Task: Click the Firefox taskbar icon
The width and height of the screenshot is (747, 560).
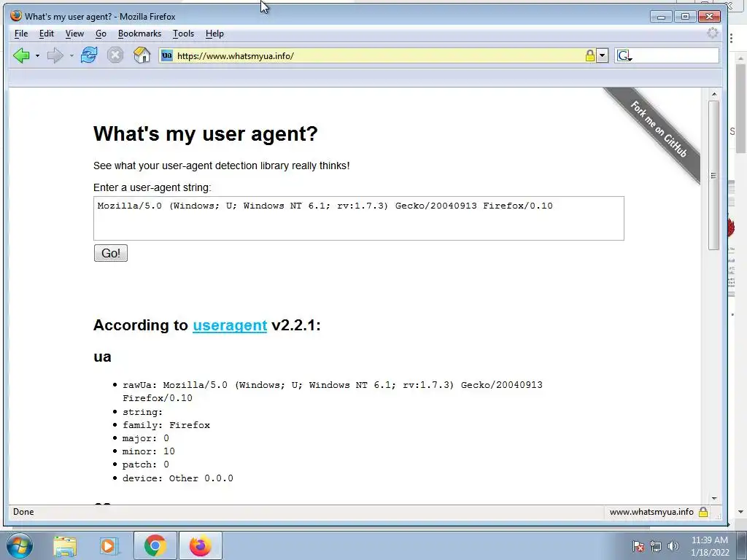Action: point(200,545)
